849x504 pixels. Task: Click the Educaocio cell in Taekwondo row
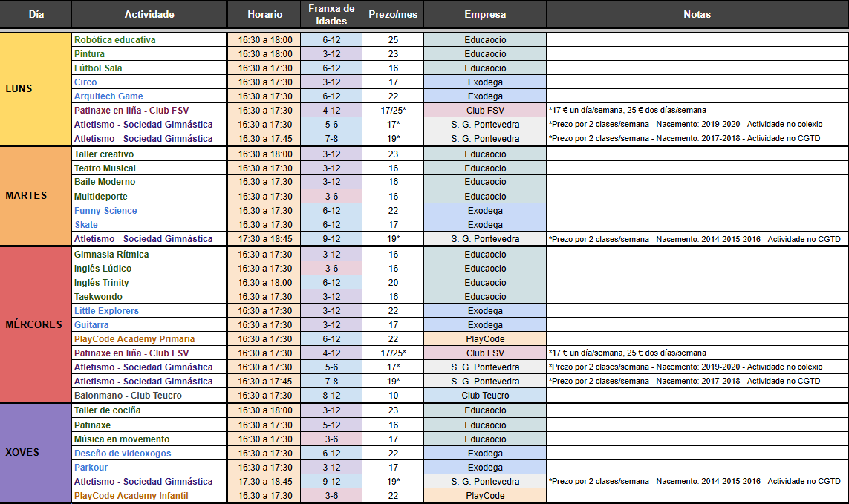(x=485, y=296)
